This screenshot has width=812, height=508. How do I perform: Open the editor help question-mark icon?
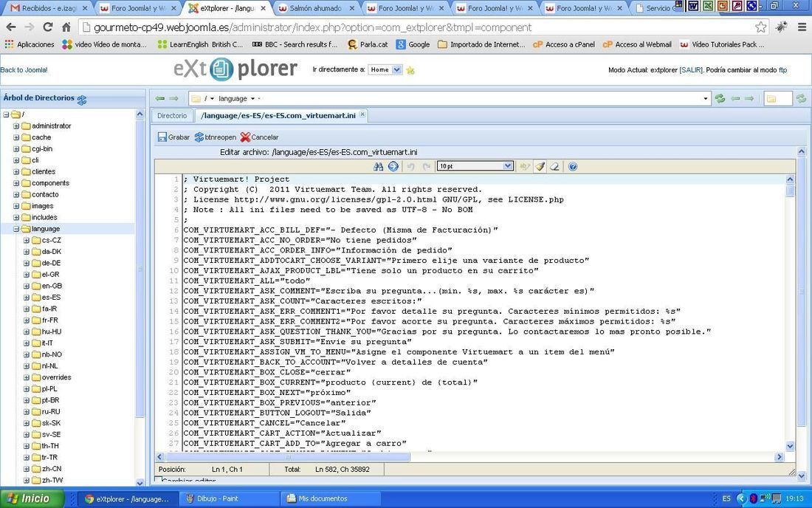(x=572, y=166)
